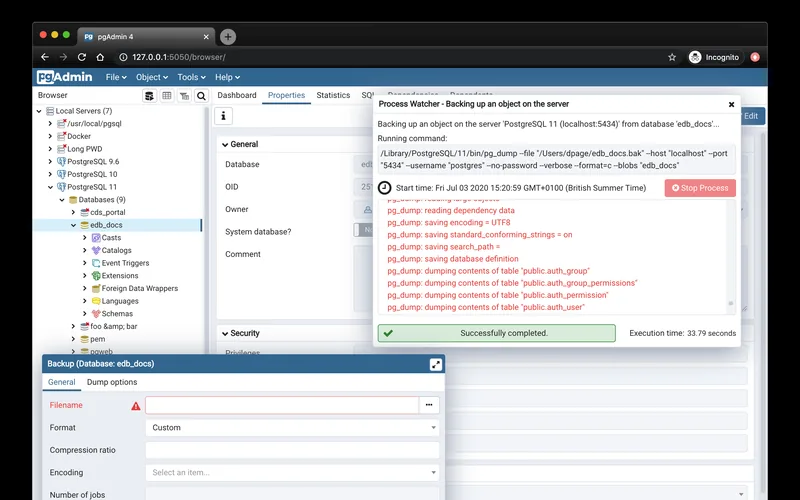
Task: Switch to the Statistics tab
Action: click(333, 95)
